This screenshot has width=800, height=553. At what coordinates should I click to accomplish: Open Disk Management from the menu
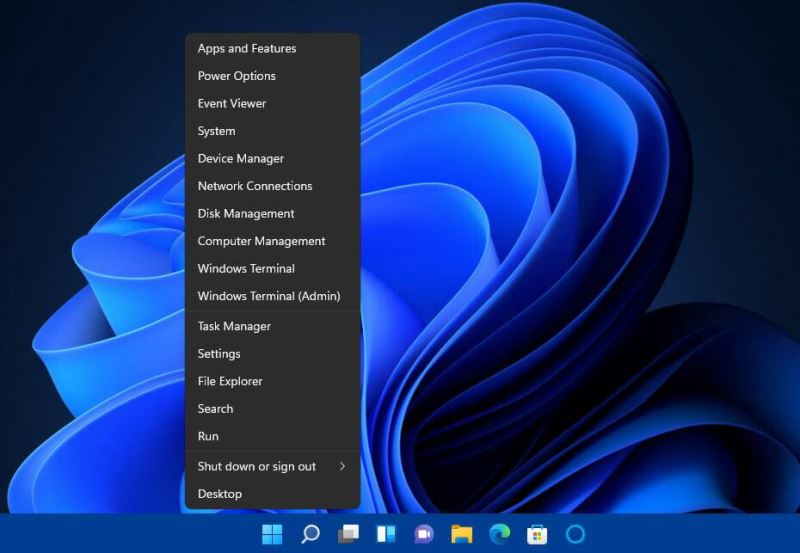pos(246,213)
